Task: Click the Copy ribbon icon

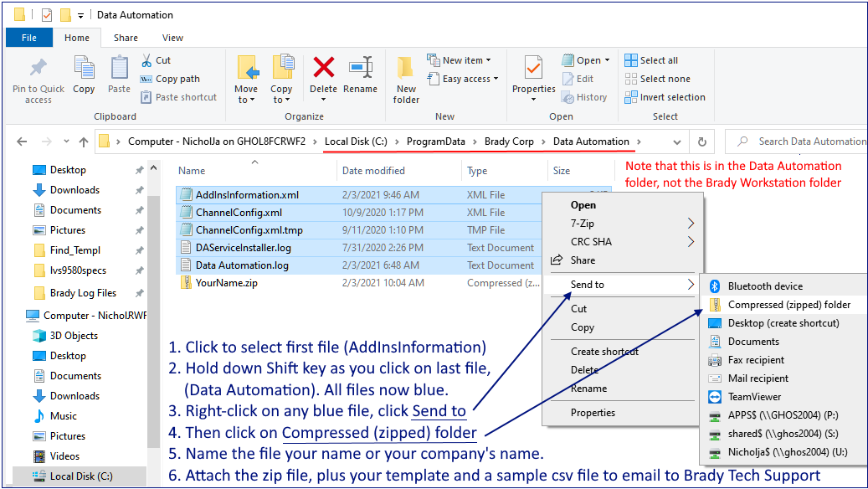Action: [x=85, y=68]
